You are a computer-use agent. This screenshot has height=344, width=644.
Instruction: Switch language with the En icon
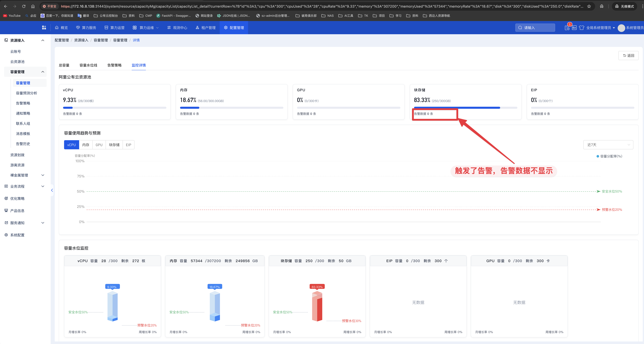574,28
